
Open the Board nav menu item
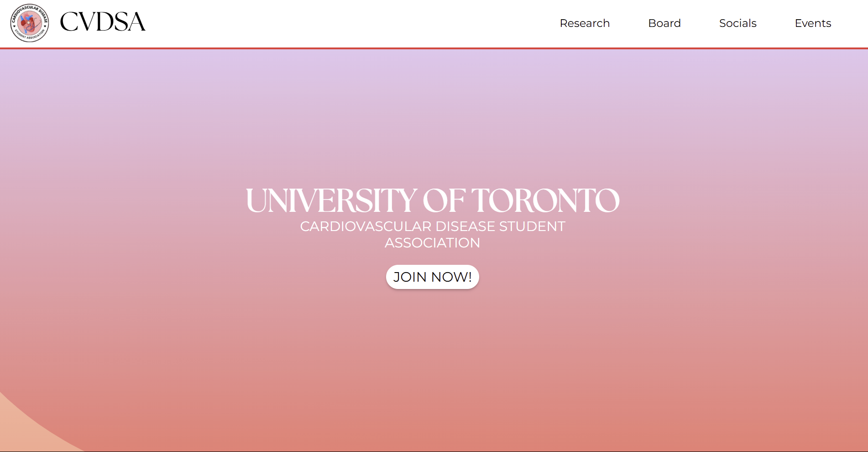(664, 23)
